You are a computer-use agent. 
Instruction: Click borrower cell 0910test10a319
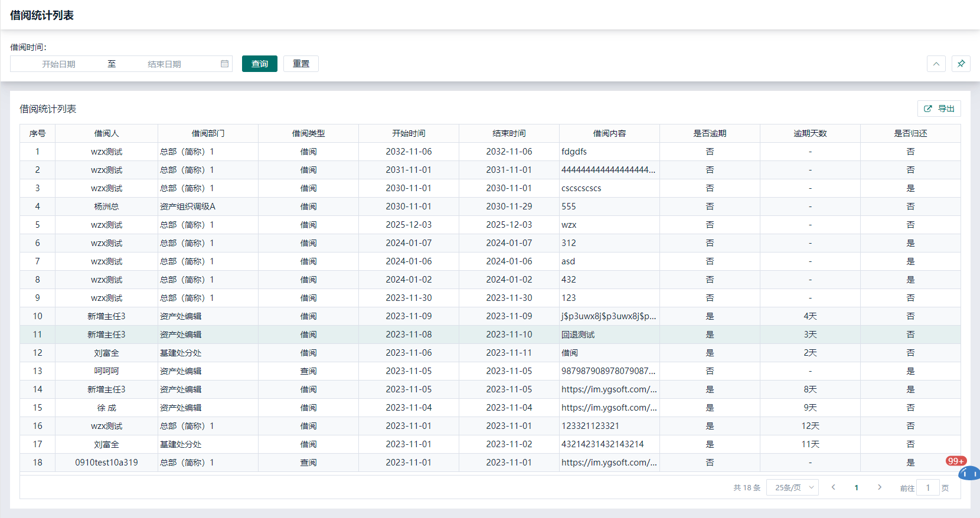coord(106,463)
